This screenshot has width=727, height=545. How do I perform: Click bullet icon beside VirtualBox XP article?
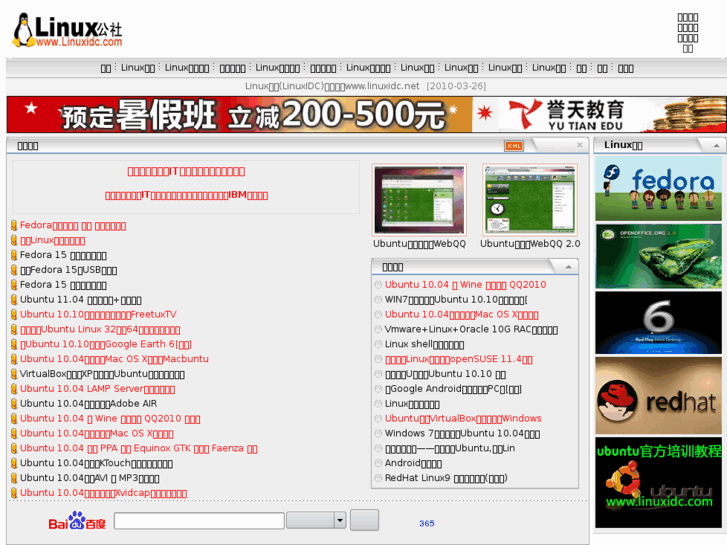pyautogui.click(x=14, y=374)
